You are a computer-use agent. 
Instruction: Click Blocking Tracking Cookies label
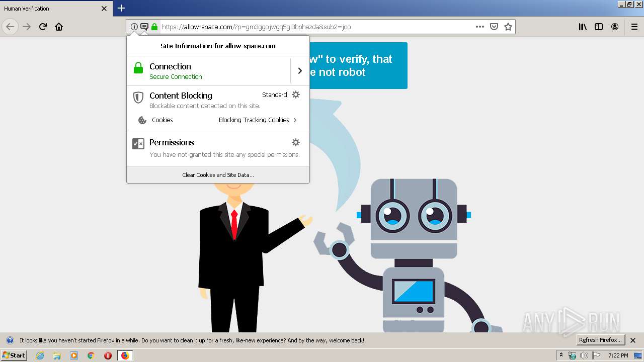tap(254, 120)
